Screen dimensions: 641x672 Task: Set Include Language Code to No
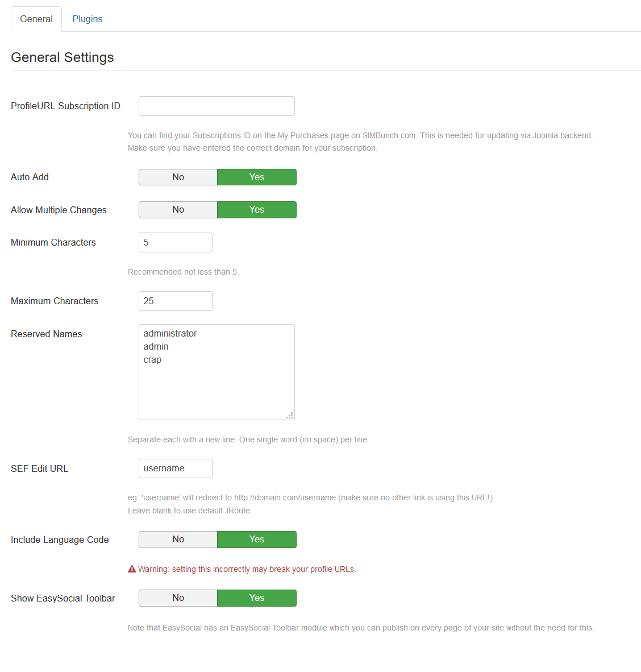pyautogui.click(x=178, y=539)
